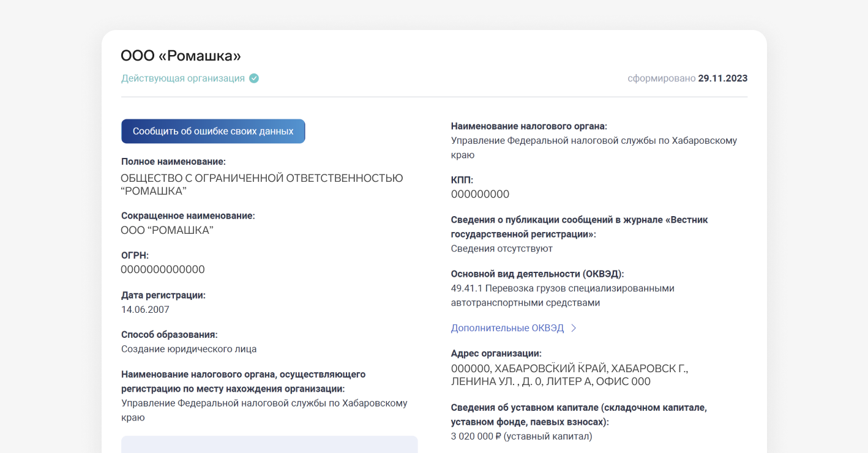Select the 'ООО «Ромашка»' company title
The width and height of the screenshot is (868, 453).
[181, 56]
